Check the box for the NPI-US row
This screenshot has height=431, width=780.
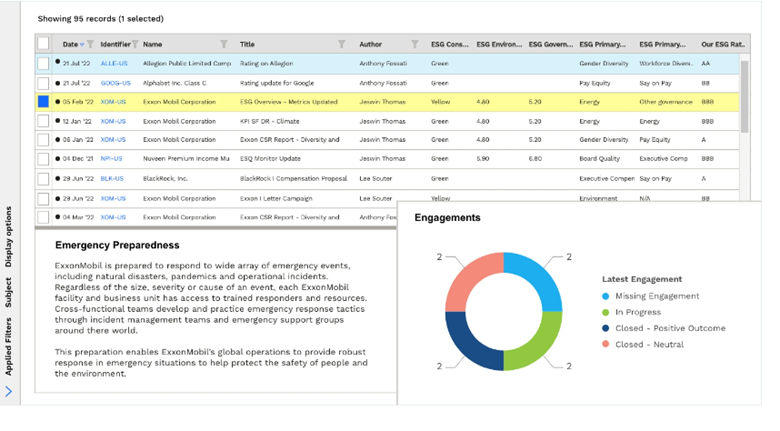click(x=43, y=159)
